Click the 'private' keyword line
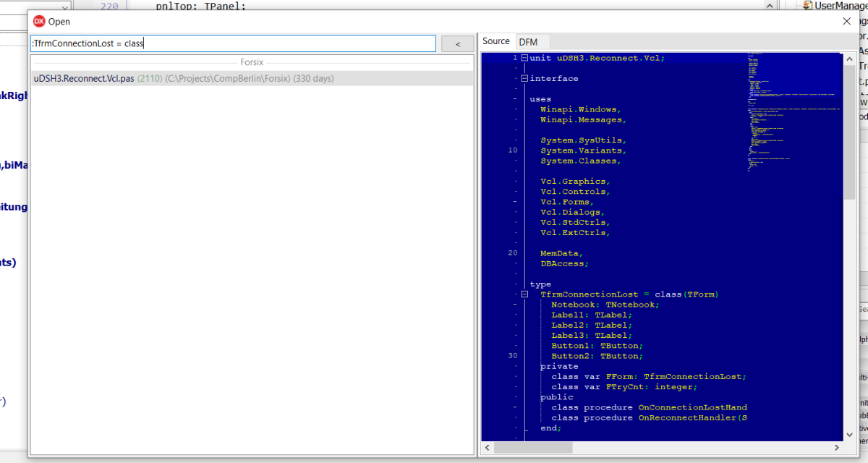The image size is (868, 463). (x=559, y=366)
